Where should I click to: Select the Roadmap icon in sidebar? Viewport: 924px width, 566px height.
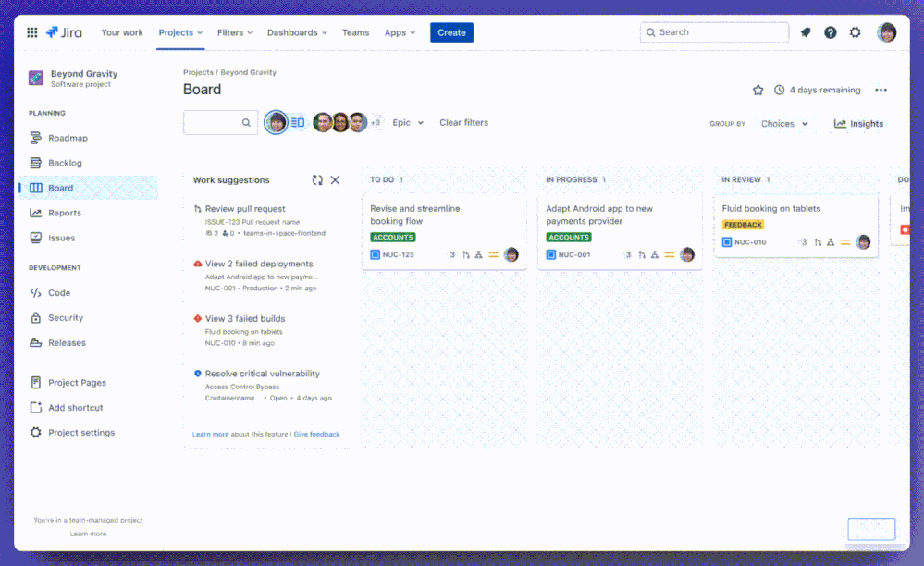coord(37,137)
